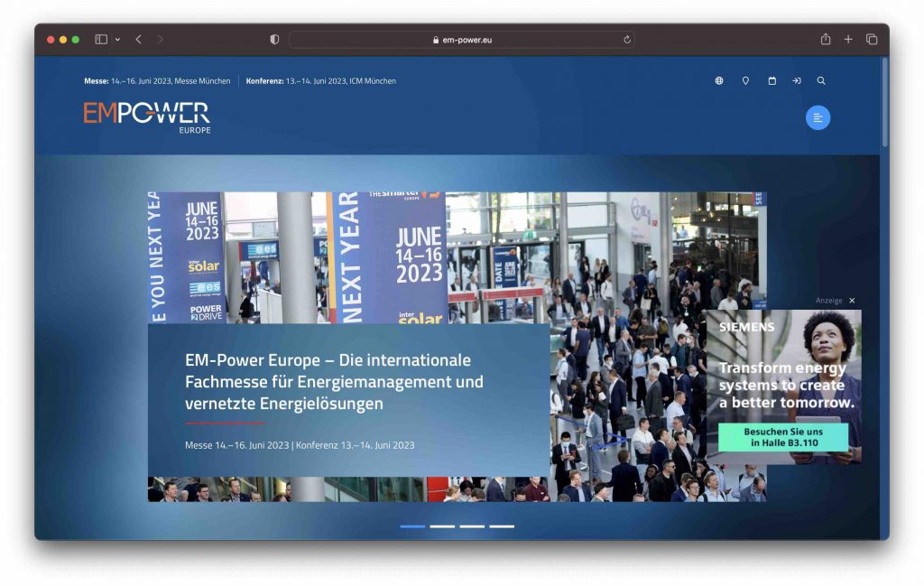Expand the sidebar button's dropdown chevron
The image size is (924, 586).
point(116,39)
